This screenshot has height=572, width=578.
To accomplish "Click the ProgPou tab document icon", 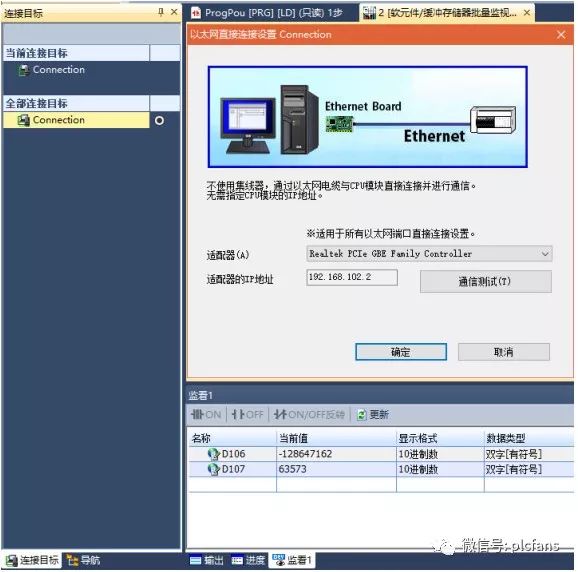I will 196,13.
